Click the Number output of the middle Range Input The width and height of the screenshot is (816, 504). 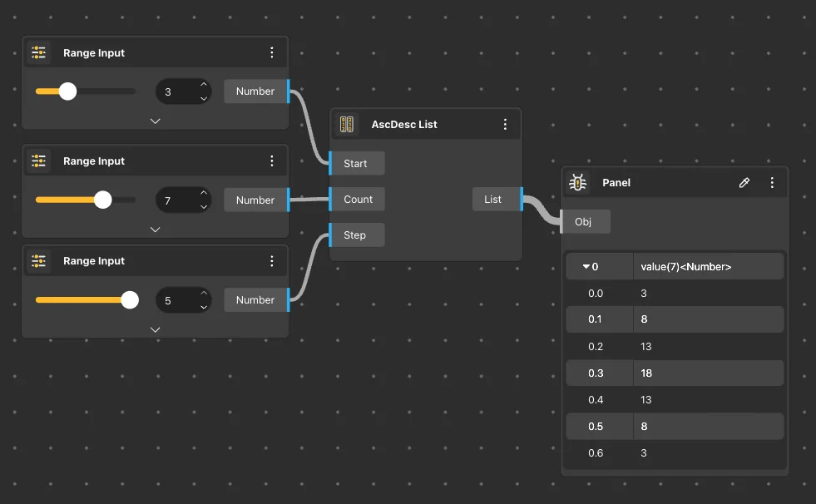pyautogui.click(x=255, y=200)
